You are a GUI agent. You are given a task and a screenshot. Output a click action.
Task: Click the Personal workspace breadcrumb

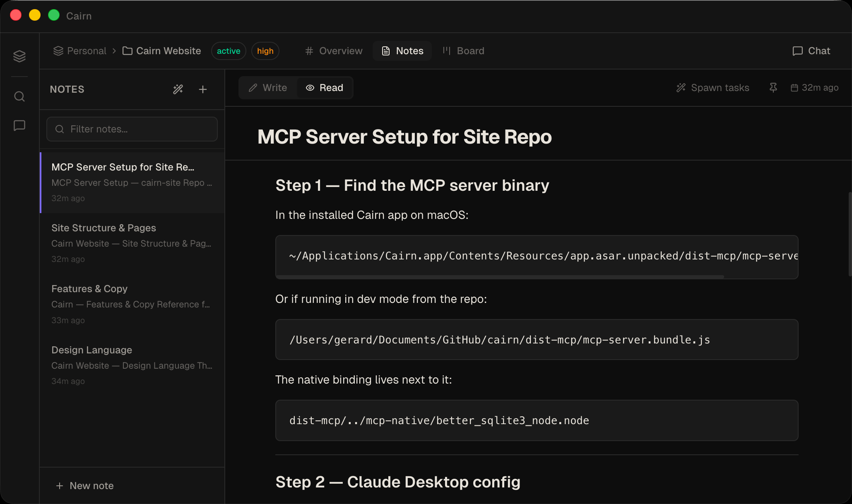(x=80, y=51)
